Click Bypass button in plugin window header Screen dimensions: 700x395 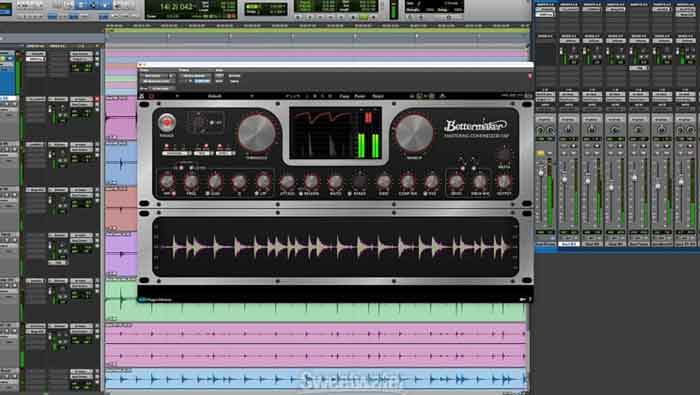pyautogui.click(x=234, y=76)
